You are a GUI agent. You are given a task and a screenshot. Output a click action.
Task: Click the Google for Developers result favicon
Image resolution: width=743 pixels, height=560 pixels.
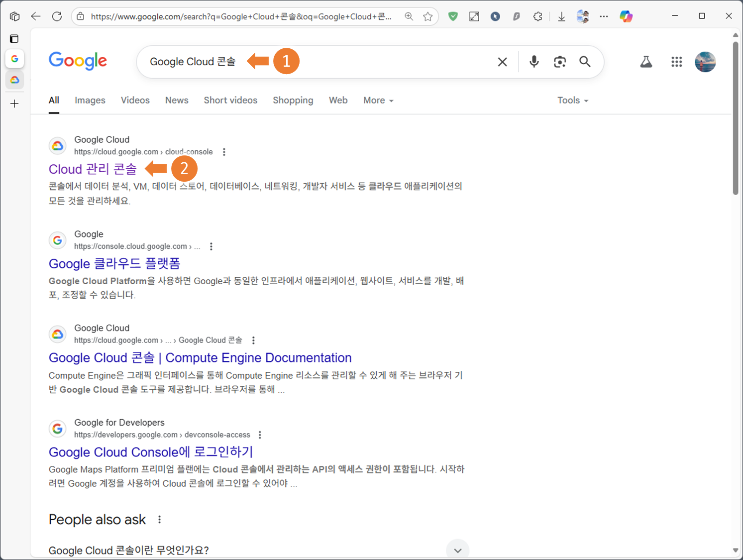click(x=58, y=429)
